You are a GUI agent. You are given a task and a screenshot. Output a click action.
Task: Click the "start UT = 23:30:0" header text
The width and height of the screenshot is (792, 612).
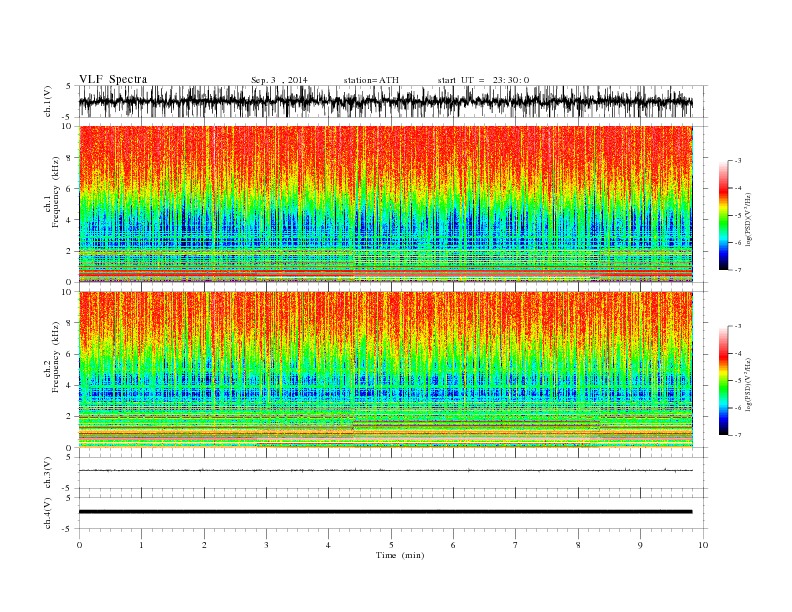click(483, 80)
